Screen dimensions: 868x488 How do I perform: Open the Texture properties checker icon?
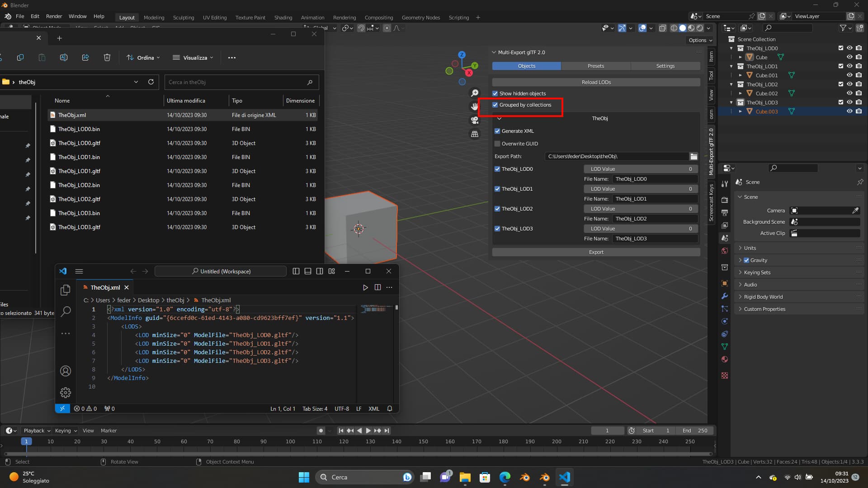click(x=725, y=375)
